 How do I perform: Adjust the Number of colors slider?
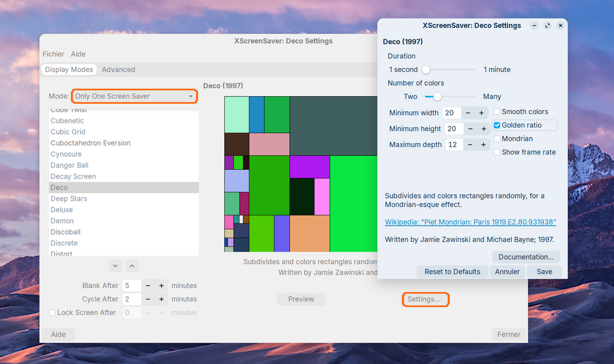tap(437, 96)
